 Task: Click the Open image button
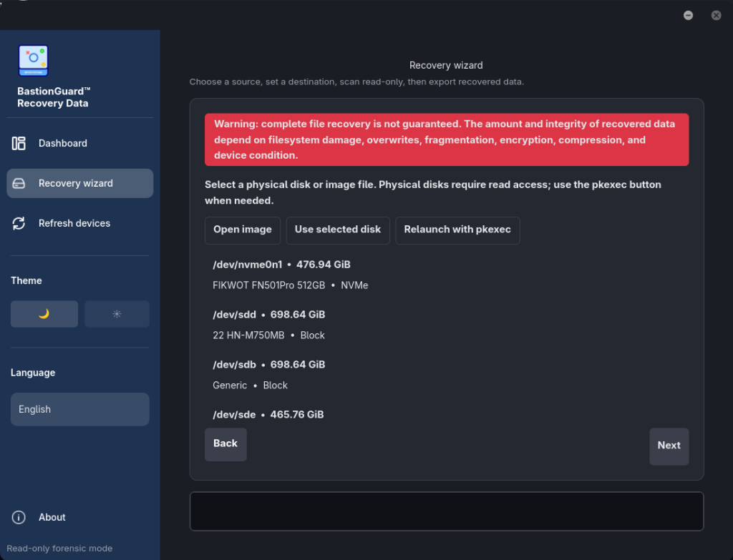coord(243,230)
